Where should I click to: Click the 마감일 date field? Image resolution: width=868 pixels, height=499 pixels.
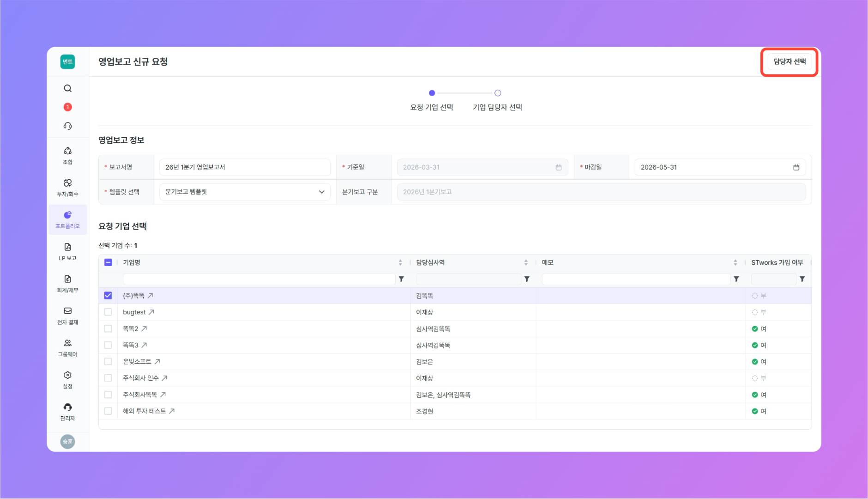[x=720, y=167]
